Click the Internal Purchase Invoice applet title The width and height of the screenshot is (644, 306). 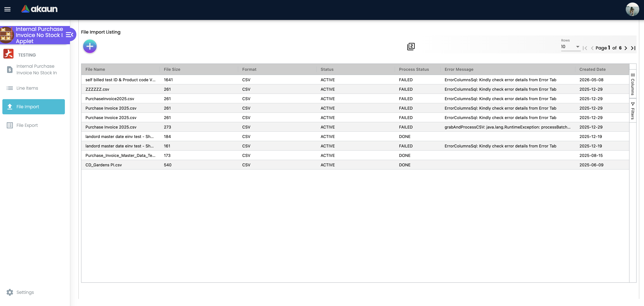[x=40, y=35]
